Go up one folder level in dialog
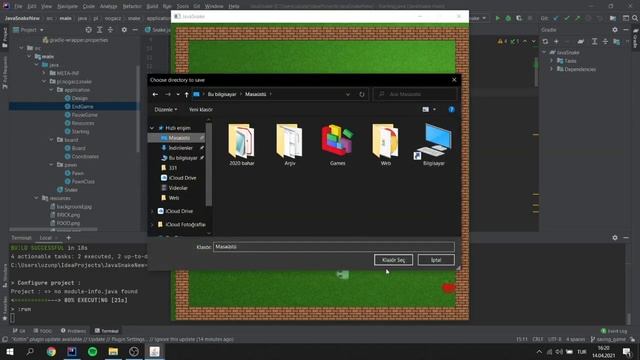640x360 pixels. pos(187,94)
